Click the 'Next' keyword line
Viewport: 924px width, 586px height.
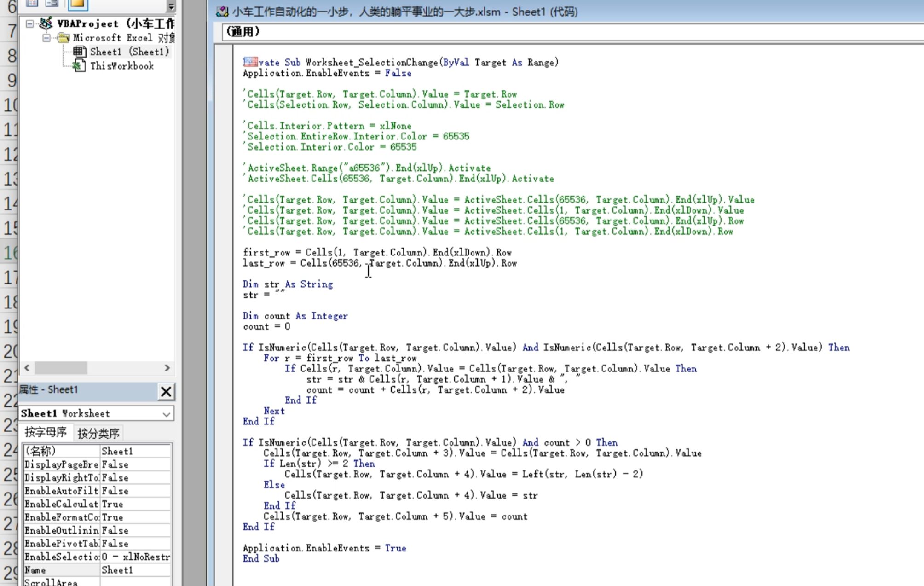(x=274, y=411)
